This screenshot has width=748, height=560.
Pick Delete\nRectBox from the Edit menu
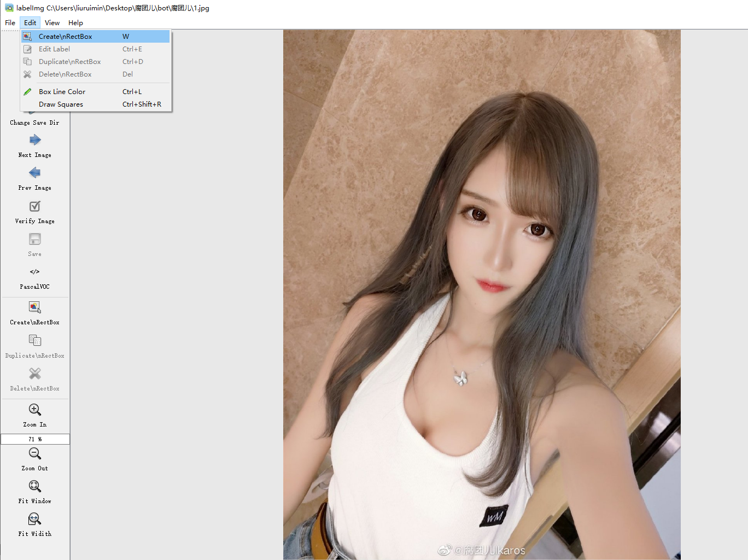click(x=96, y=74)
